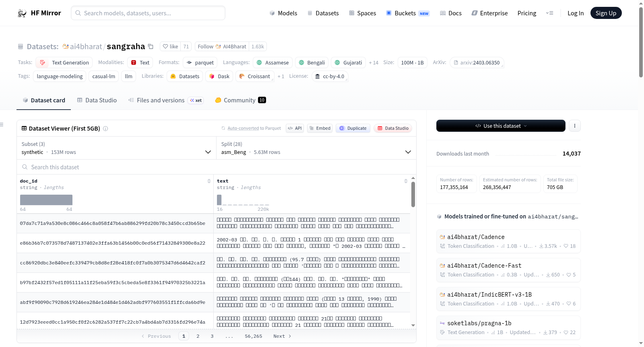
Task: Expand the +1 more libraries
Action: [x=281, y=77]
